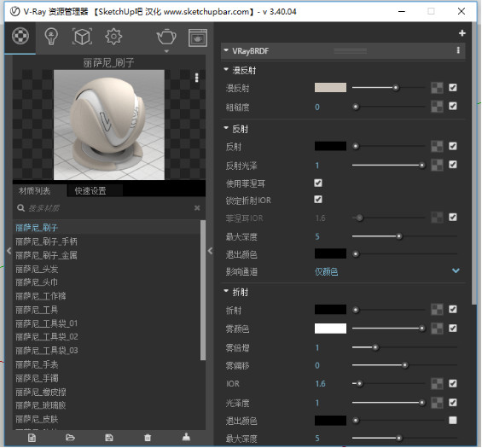
Task: Switch to the 材质列表 tab
Action: point(34,191)
